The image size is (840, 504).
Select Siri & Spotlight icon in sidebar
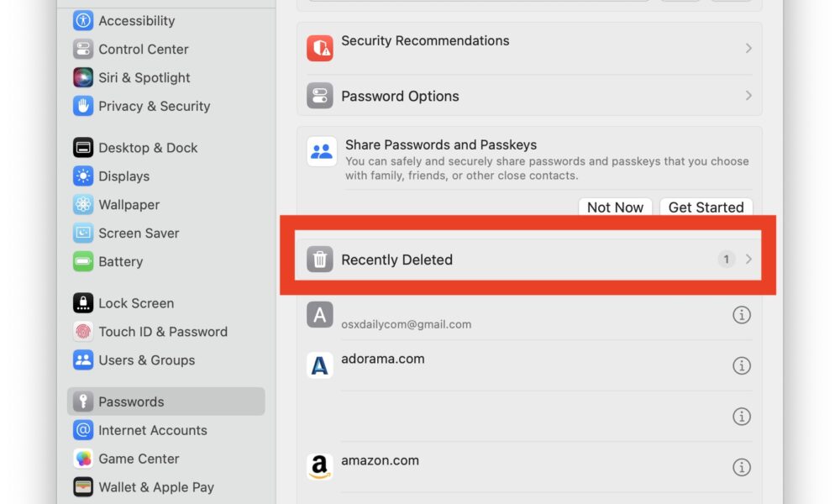point(83,77)
